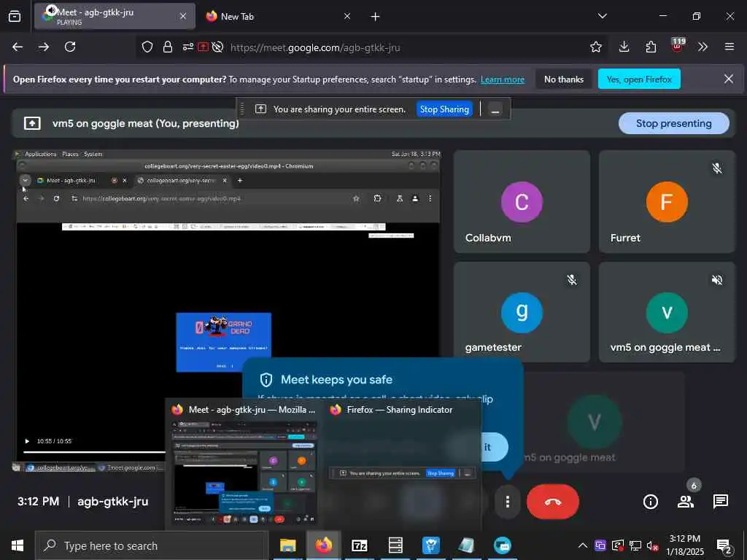Toggle presentation audio mute on vm5 tile
Image resolution: width=747 pixels, height=560 pixels.
(717, 279)
